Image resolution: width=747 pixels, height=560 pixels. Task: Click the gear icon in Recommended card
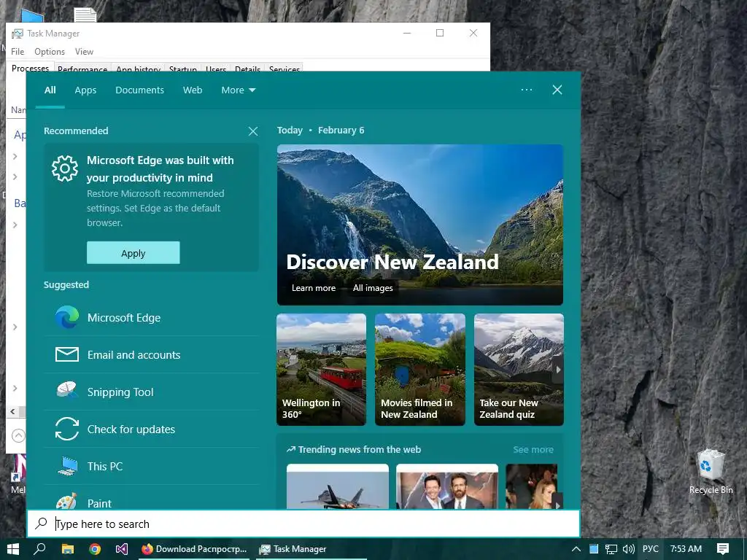pyautogui.click(x=65, y=168)
